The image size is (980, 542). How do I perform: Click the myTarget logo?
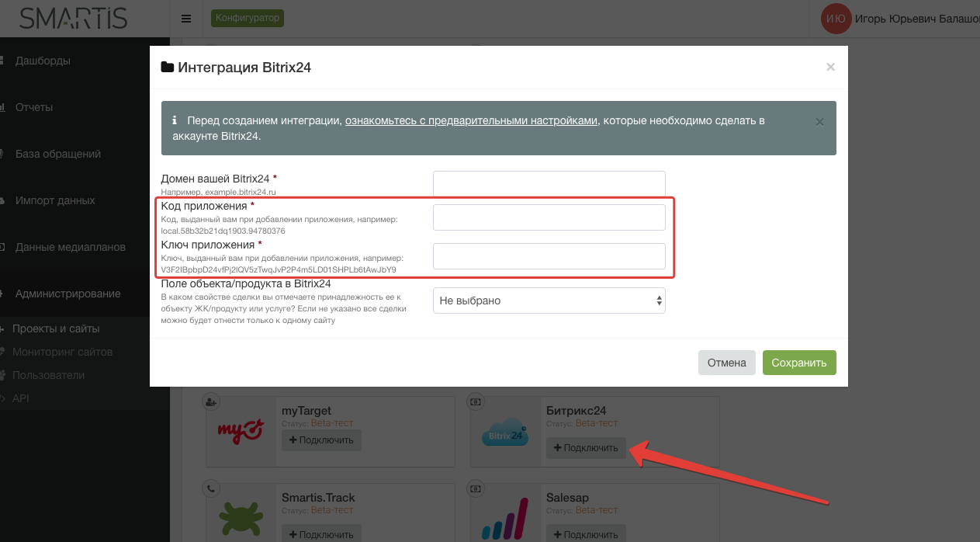[x=241, y=429]
